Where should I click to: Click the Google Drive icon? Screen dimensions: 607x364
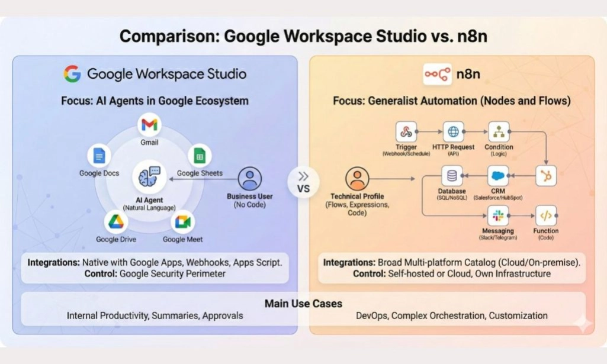tap(115, 221)
